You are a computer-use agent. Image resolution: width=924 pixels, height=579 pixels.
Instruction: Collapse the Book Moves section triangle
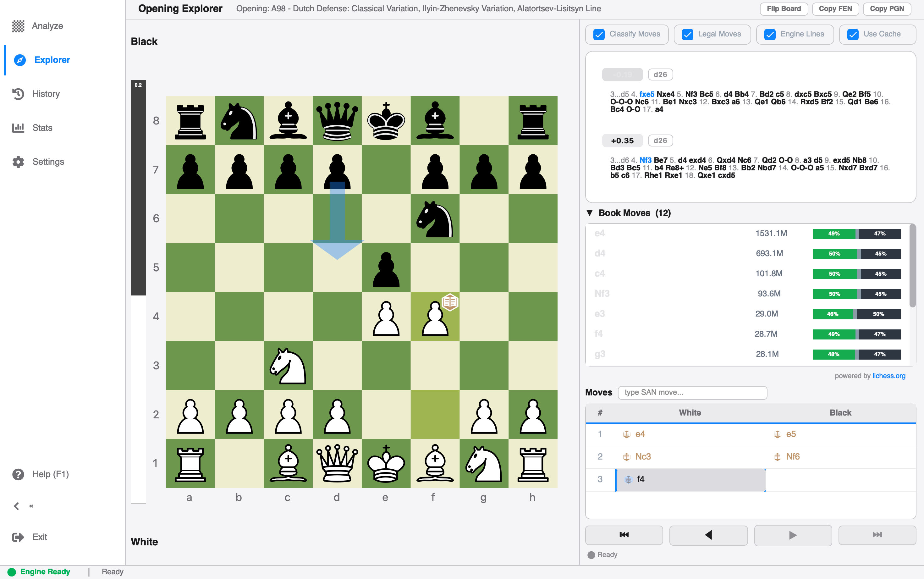click(x=590, y=212)
